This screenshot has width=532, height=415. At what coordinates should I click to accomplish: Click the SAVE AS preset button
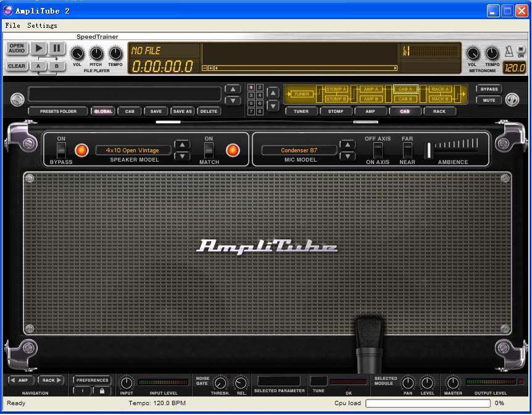(x=182, y=112)
